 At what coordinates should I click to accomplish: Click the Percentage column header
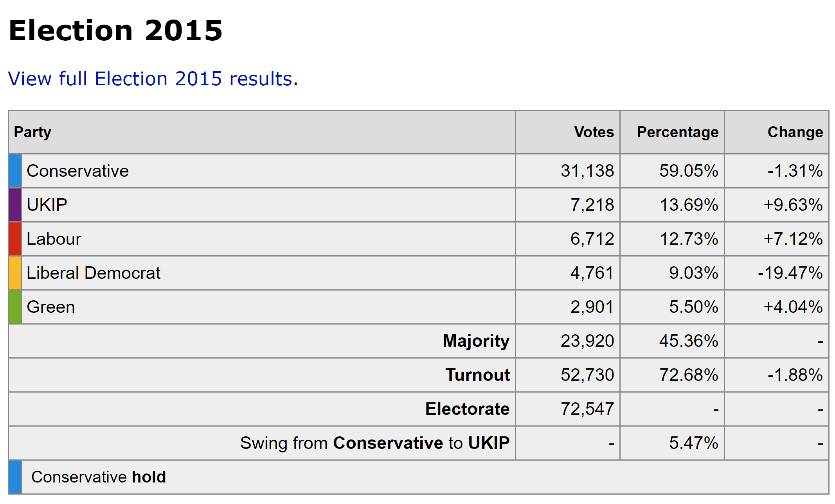pos(677,132)
